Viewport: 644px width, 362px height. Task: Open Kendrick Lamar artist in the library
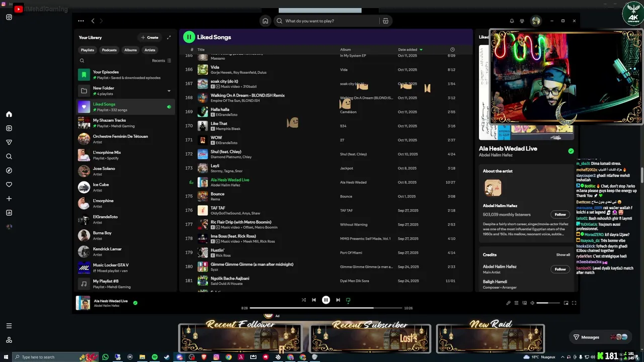[x=125, y=251]
